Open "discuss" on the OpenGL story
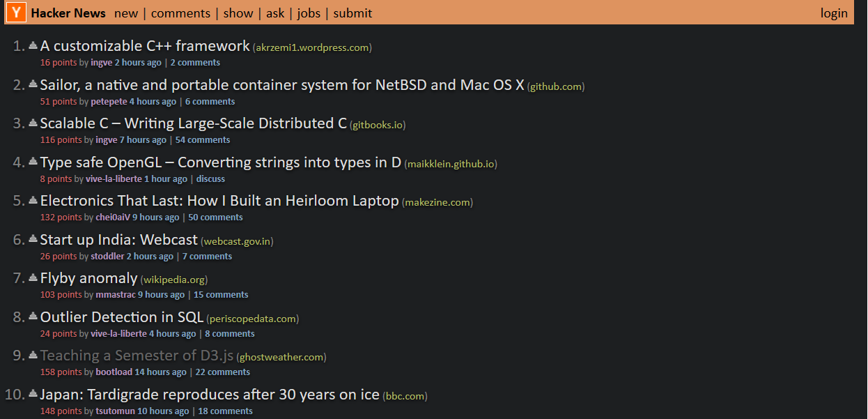Screen dimensions: 868x419 [x=210, y=178]
